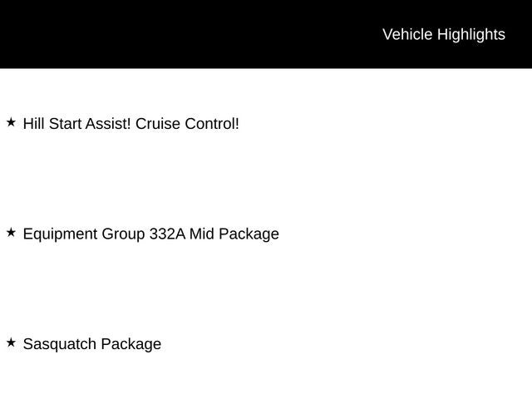Screen dimensions: 532x399
Task: Select the star icon beside Sasquatch Package
Action: click(11, 342)
